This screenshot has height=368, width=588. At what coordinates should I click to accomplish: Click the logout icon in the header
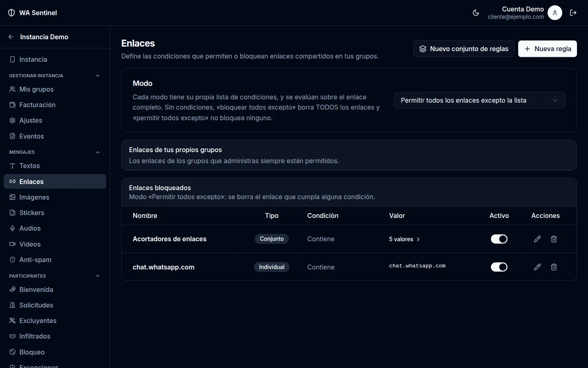[x=573, y=13]
